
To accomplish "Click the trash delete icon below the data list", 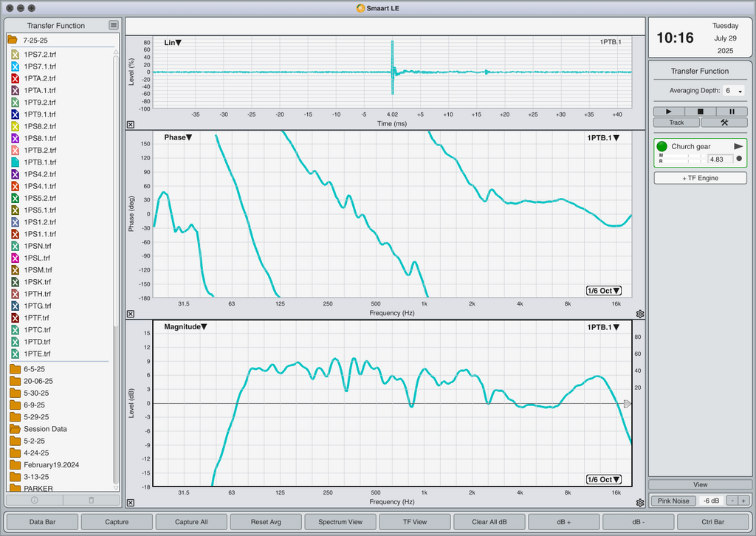I will pos(91,501).
